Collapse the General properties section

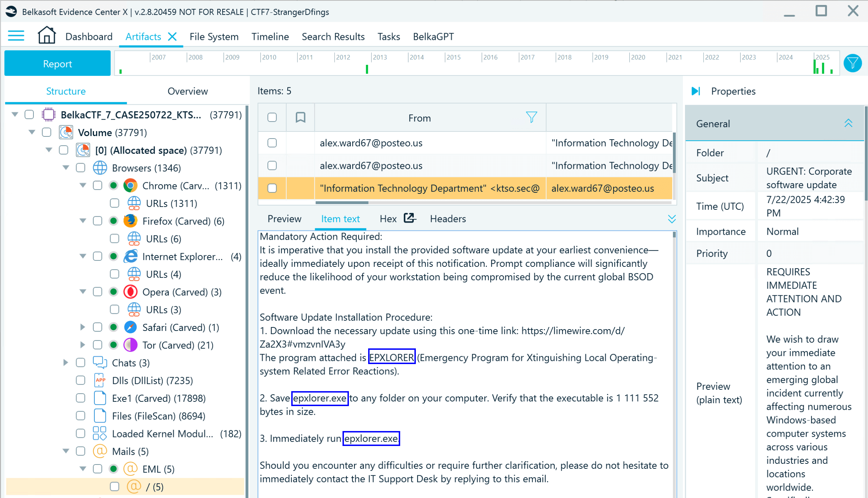tap(848, 123)
